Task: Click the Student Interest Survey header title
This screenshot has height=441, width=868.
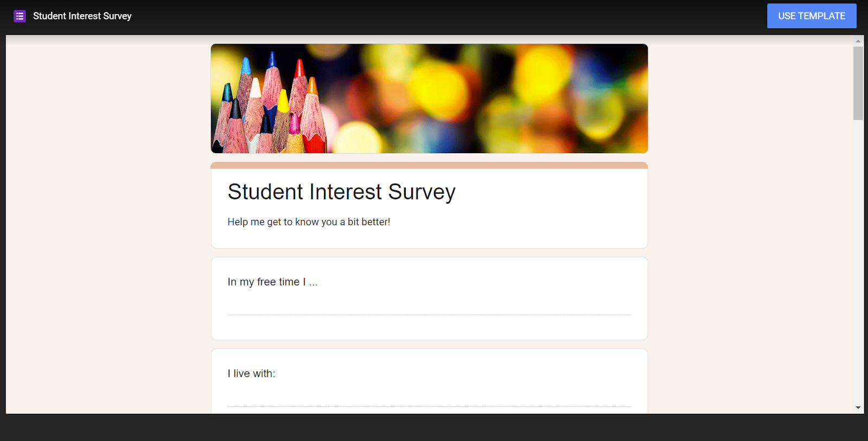Action: click(82, 16)
